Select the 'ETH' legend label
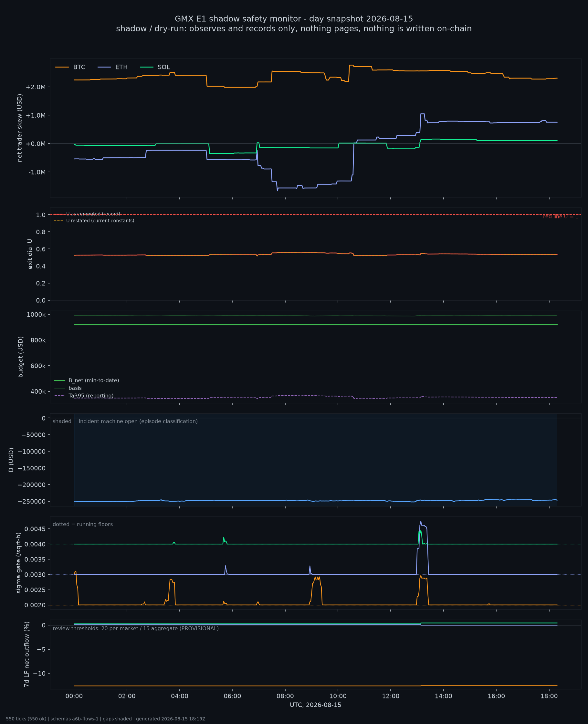 pyautogui.click(x=121, y=67)
